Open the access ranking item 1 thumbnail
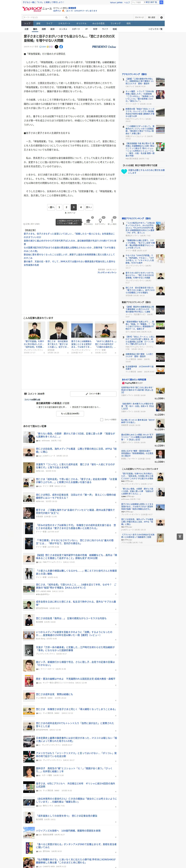Screen dimensions: 186x868 tap(160, 82)
